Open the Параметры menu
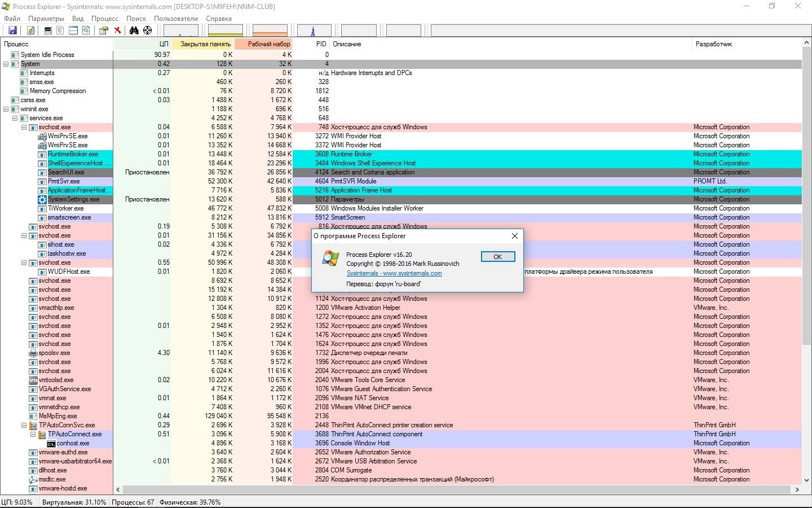 pos(46,18)
